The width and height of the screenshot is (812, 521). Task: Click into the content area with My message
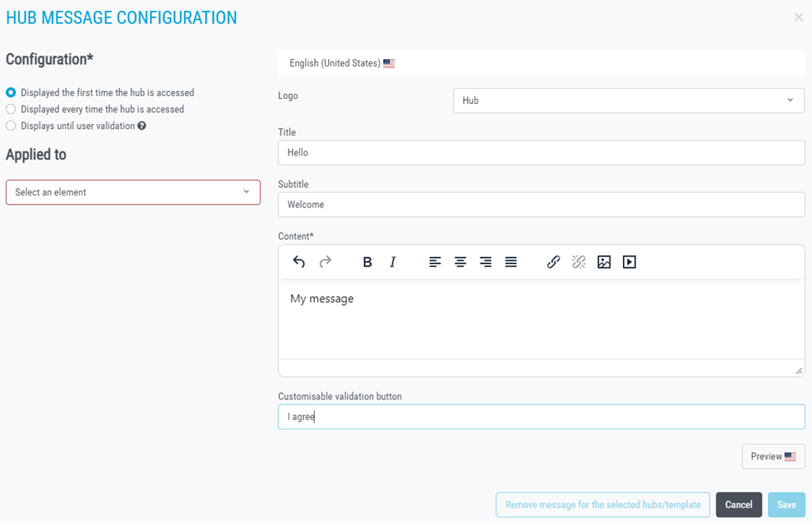click(541, 320)
